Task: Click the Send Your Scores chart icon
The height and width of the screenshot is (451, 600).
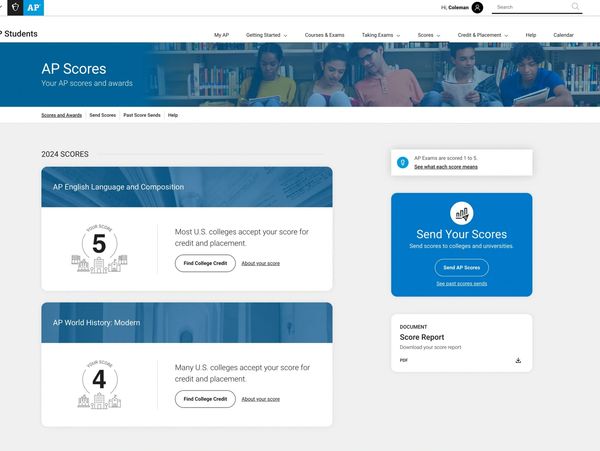Action: [x=461, y=213]
